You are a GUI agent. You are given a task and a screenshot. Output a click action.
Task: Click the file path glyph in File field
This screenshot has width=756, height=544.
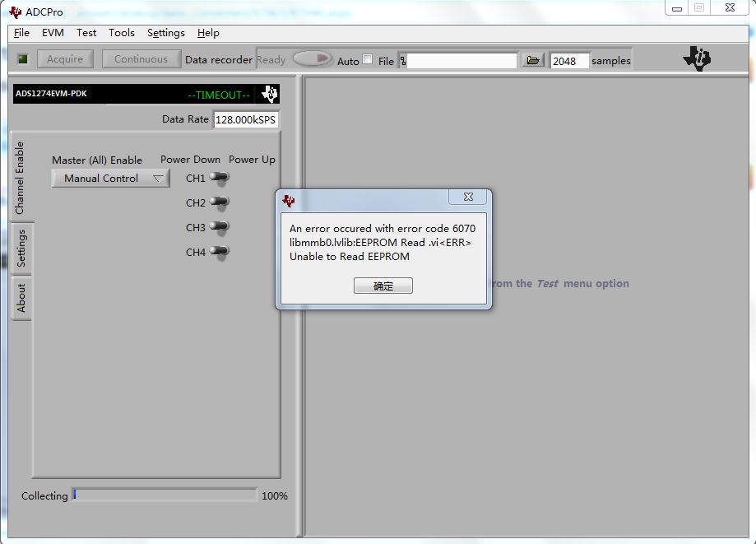tap(403, 61)
